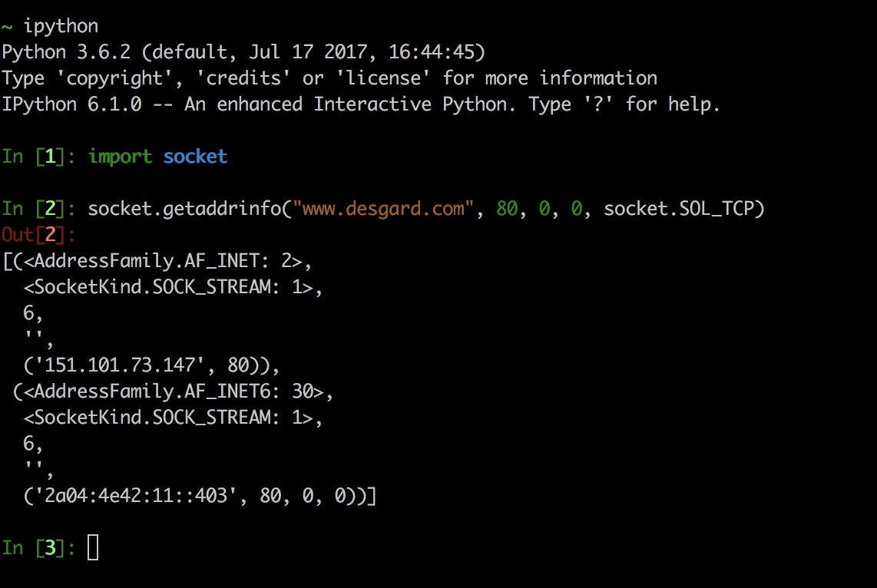The width and height of the screenshot is (877, 588).
Task: Click the 'import' keyword on line In [1]
Action: (x=120, y=157)
